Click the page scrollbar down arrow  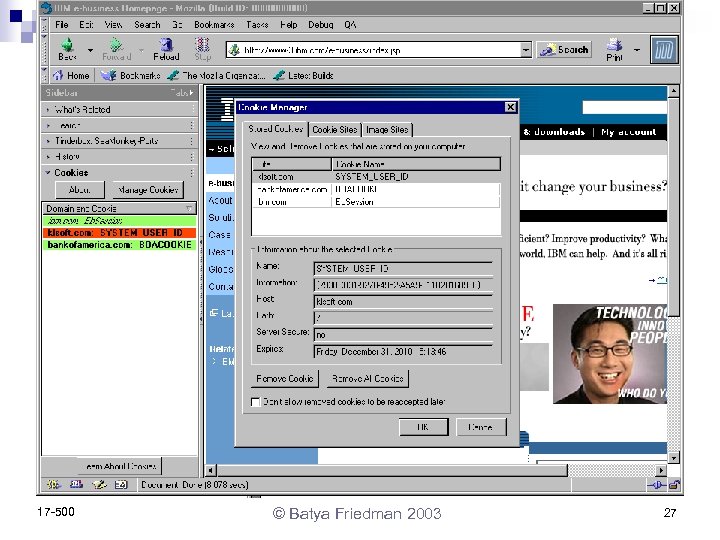click(673, 457)
